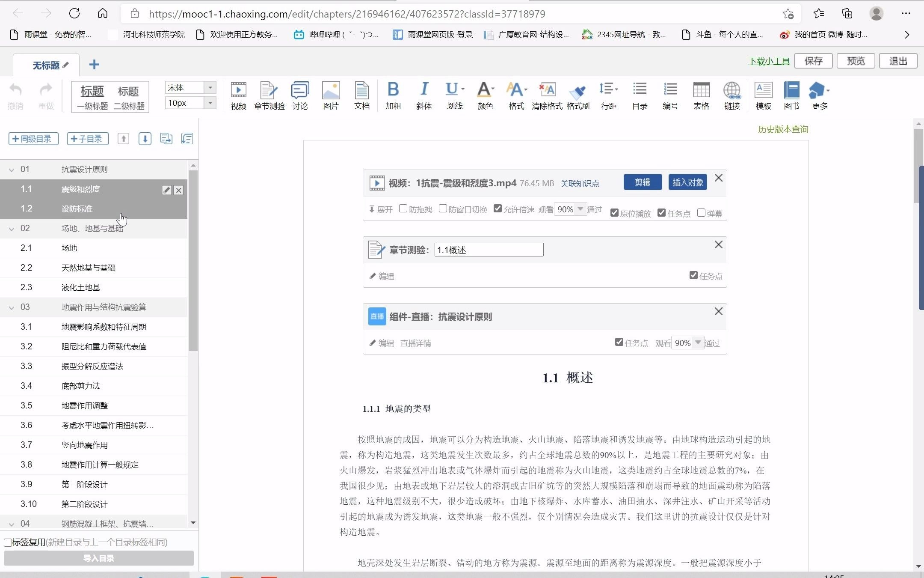
Task: Click the 剪辑 button on video
Action: click(x=643, y=182)
